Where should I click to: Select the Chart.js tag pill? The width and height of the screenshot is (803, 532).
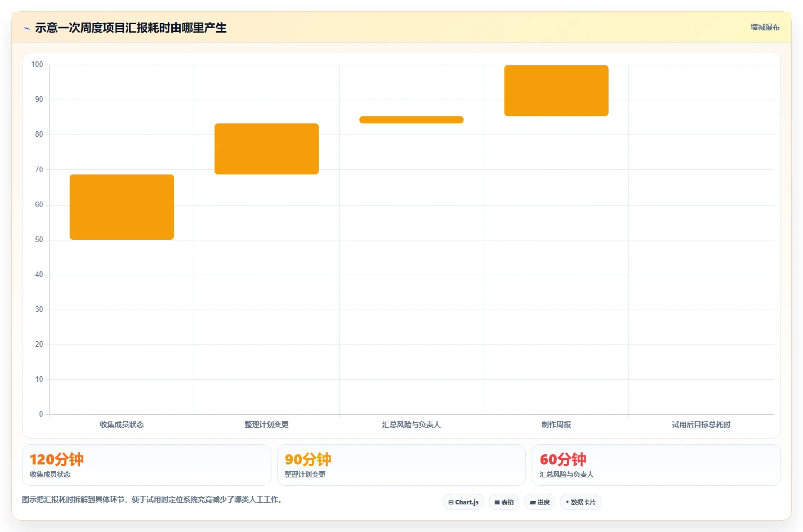[x=463, y=502]
